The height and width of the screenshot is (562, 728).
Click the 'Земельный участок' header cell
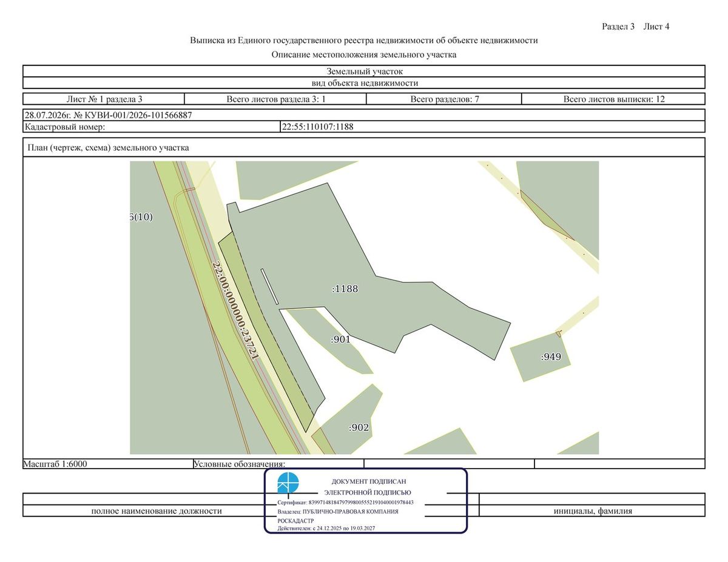(x=364, y=71)
